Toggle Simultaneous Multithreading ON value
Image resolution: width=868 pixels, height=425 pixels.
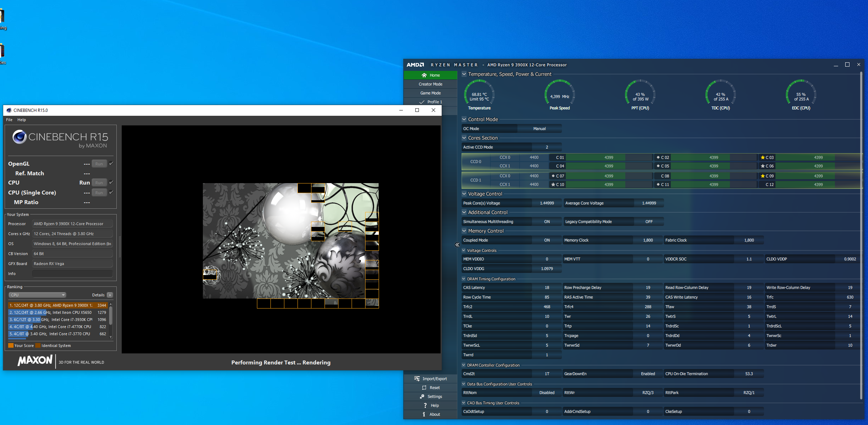click(547, 222)
